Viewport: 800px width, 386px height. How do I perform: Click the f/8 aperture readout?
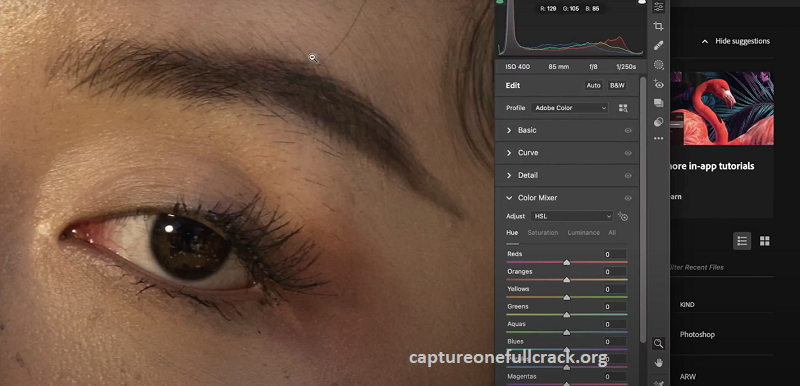pos(593,67)
